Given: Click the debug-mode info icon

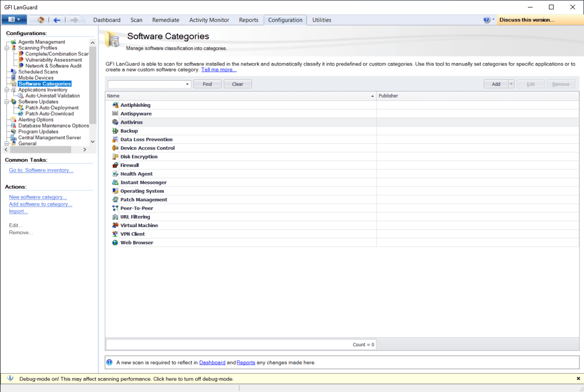Looking at the screenshot, I should 10,378.
